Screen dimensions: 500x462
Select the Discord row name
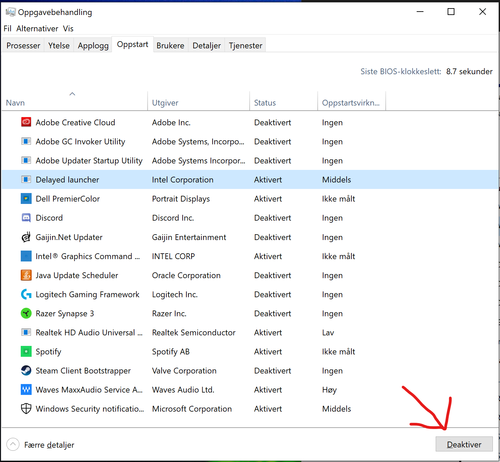[49, 218]
